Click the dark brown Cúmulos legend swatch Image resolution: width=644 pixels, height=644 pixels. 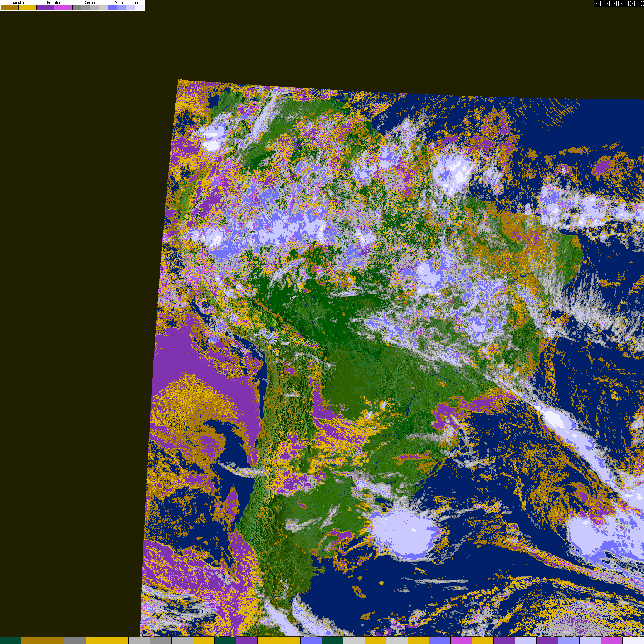point(10,7)
